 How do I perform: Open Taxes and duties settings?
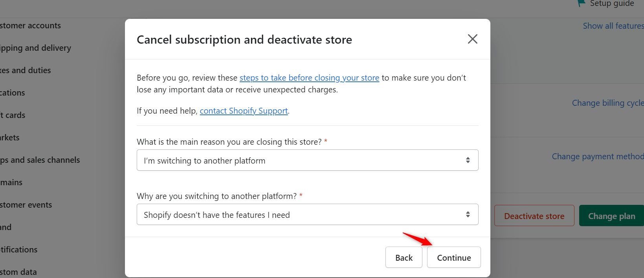(x=26, y=70)
